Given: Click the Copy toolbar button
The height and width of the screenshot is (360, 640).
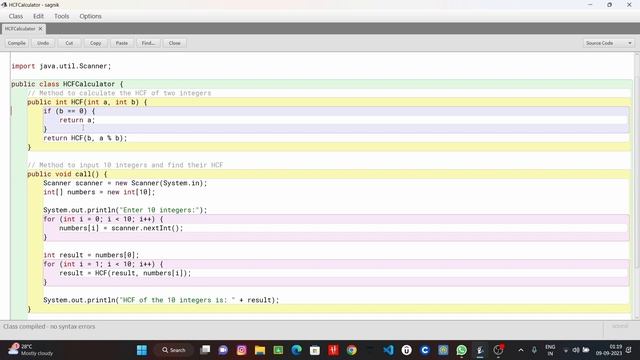Looking at the screenshot, I should coord(96,43).
